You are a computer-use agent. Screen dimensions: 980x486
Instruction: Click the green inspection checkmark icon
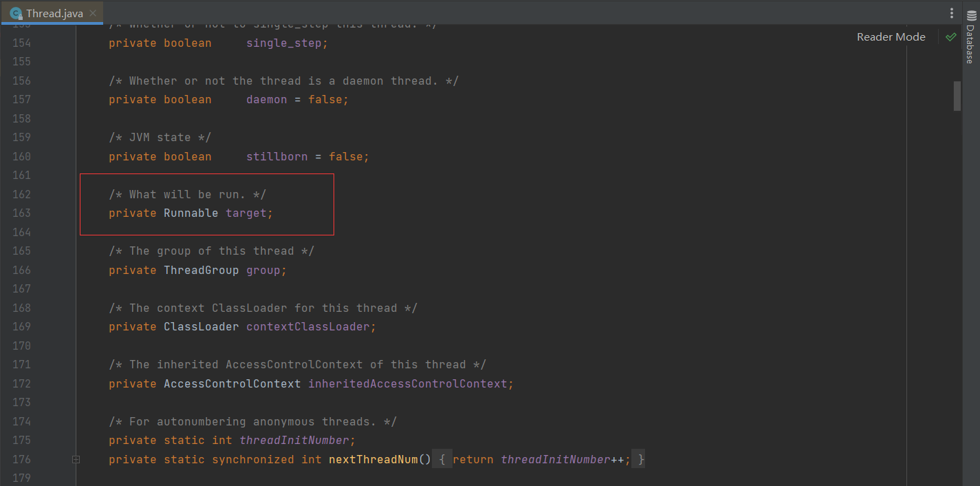950,37
